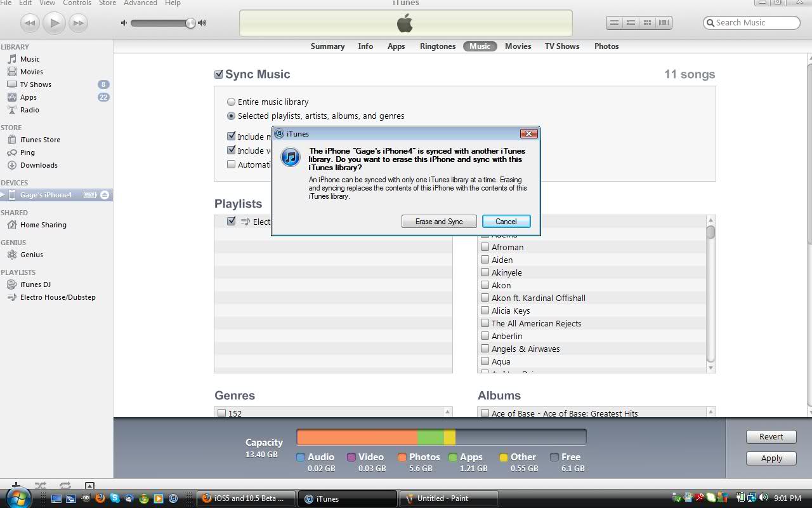Click artists list scrollbar down arrow
812x508 pixels.
(x=710, y=368)
